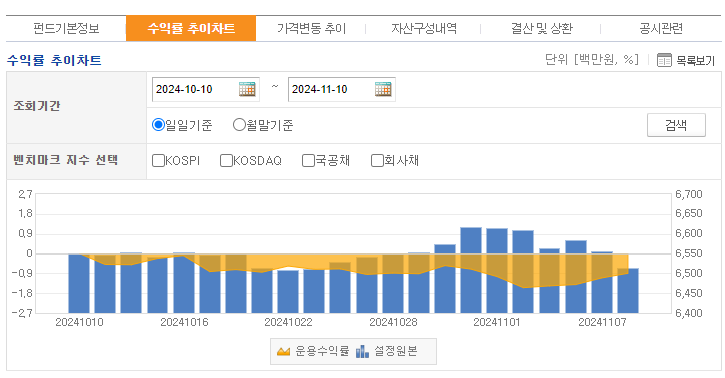Toggle the 운용수익률 legend icon

[283, 352]
